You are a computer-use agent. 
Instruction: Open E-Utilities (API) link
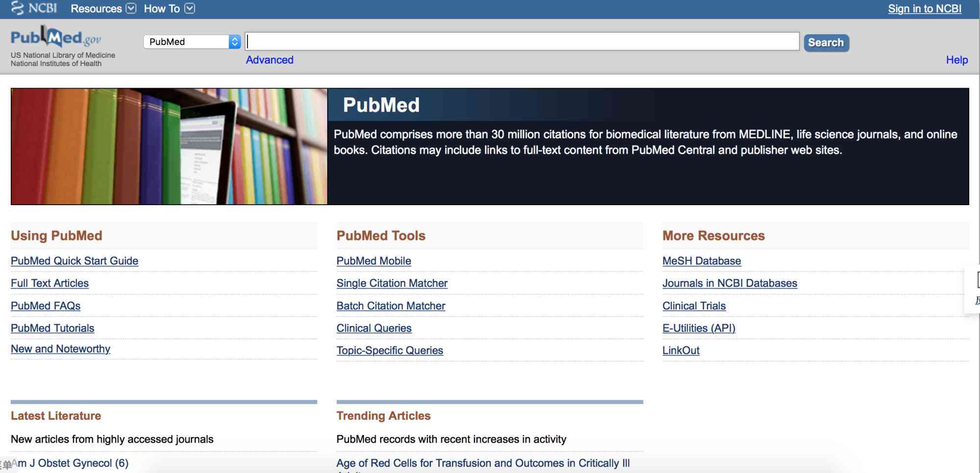point(699,329)
